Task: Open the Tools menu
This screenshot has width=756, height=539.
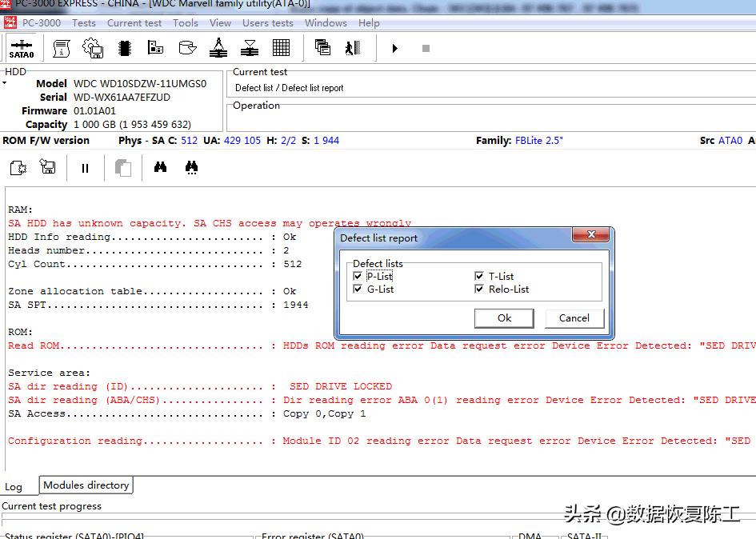Action: pyautogui.click(x=185, y=23)
